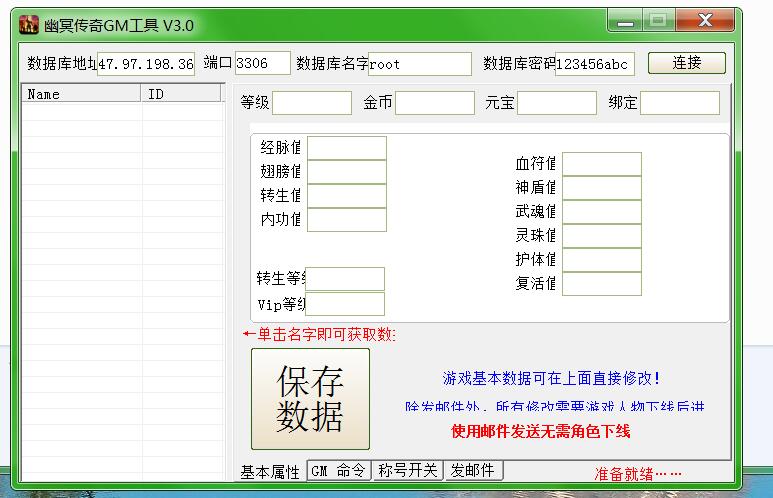The height and width of the screenshot is (498, 773).
Task: Click the 绑定 input box
Action: point(679,103)
